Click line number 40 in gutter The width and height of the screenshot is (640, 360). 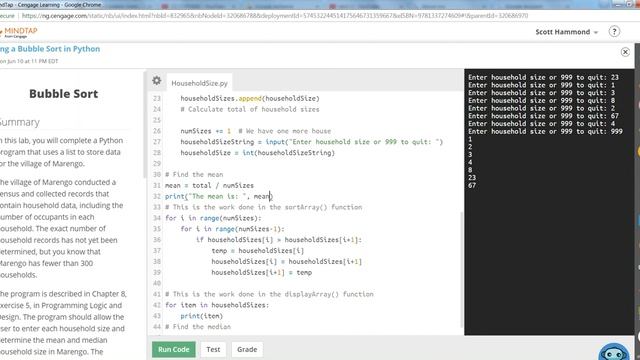157,283
